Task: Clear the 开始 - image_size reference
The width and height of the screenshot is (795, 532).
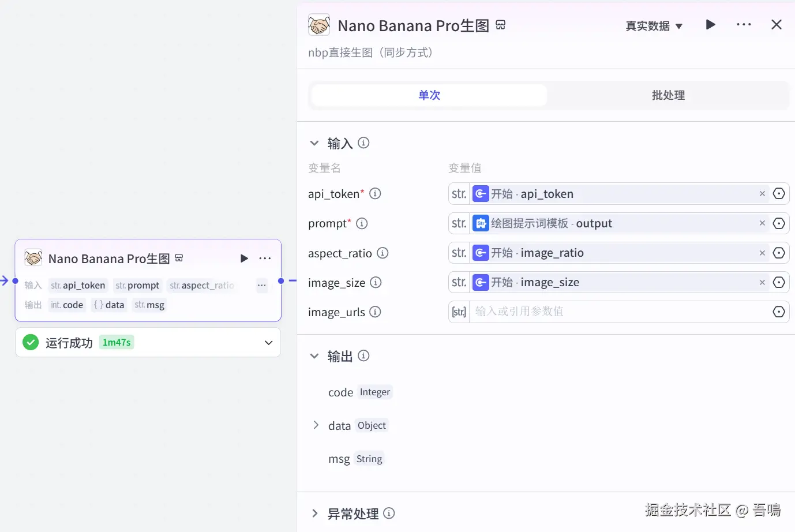Action: (x=762, y=282)
